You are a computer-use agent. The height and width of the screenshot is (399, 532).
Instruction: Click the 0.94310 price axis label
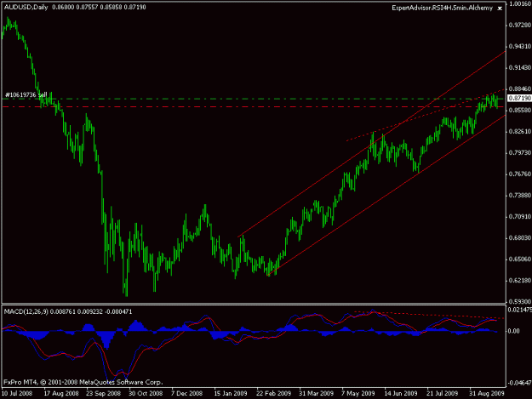(520, 47)
